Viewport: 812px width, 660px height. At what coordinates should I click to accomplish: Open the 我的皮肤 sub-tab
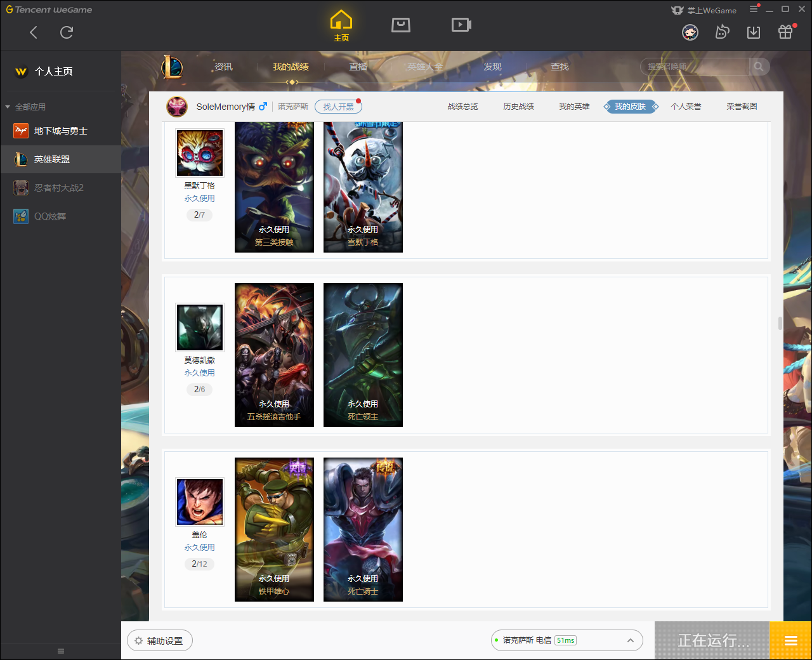pyautogui.click(x=630, y=107)
